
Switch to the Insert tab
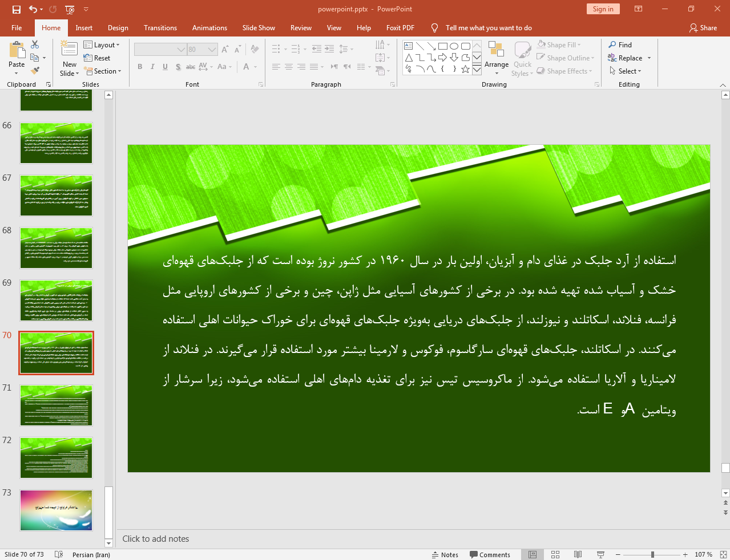(x=84, y=28)
